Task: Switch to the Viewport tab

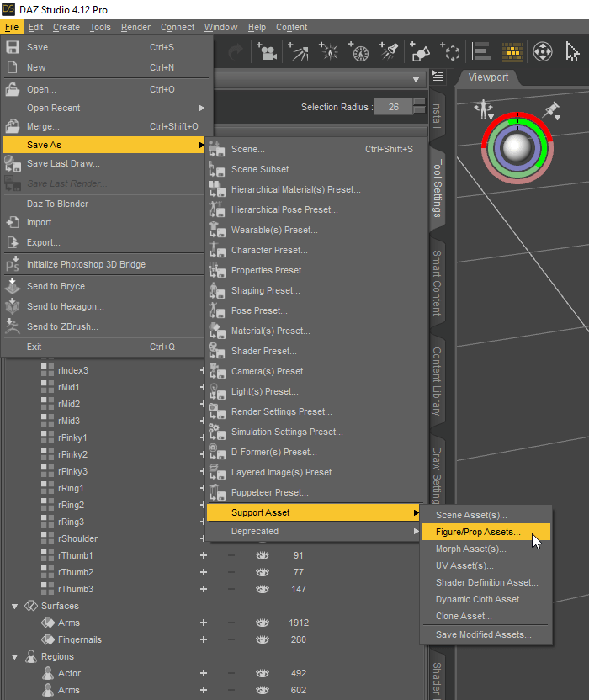Action: pyautogui.click(x=488, y=77)
